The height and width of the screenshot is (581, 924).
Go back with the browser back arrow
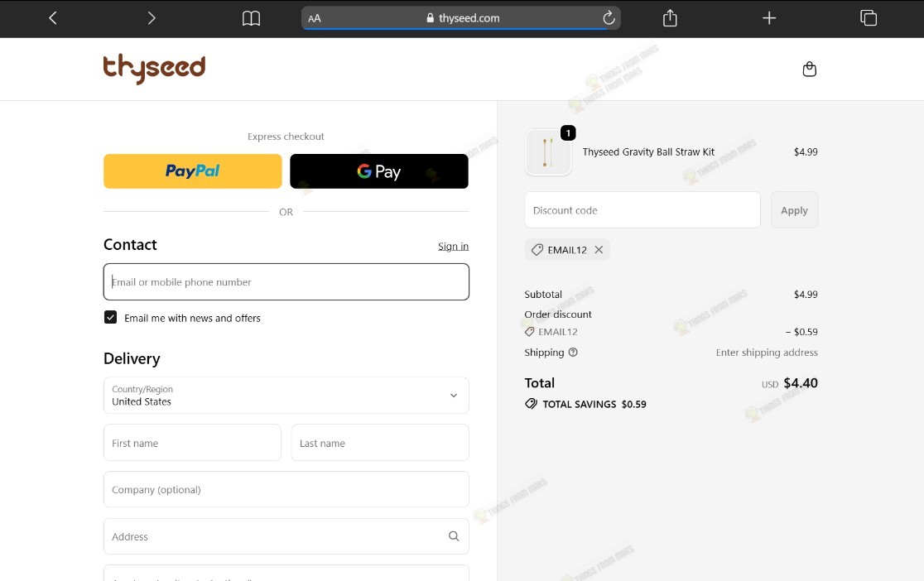click(53, 18)
